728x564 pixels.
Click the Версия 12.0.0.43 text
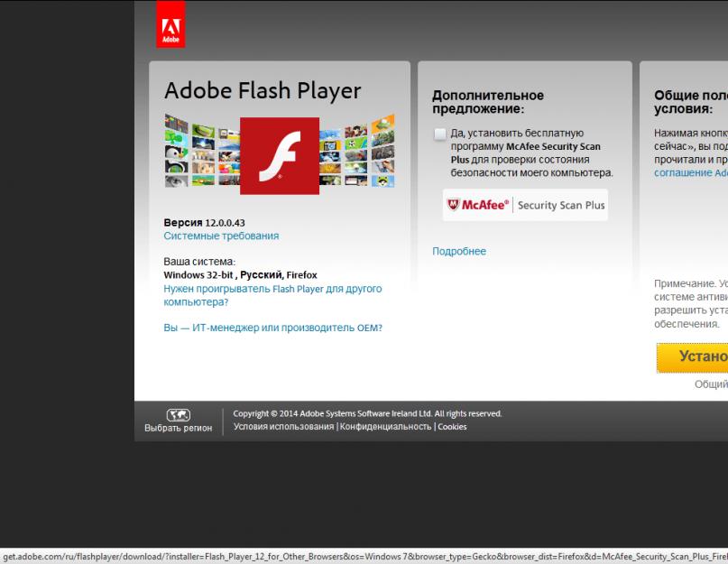204,223
